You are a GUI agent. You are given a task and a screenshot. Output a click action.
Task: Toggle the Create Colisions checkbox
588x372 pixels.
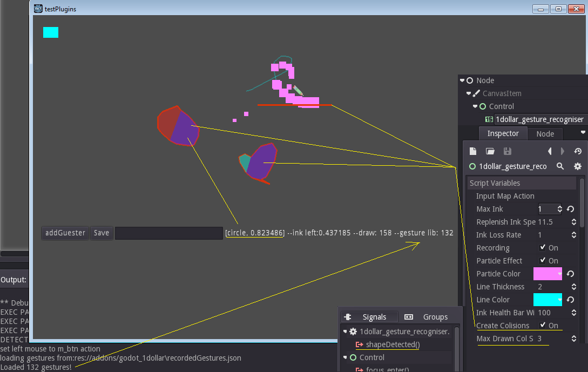click(x=542, y=325)
